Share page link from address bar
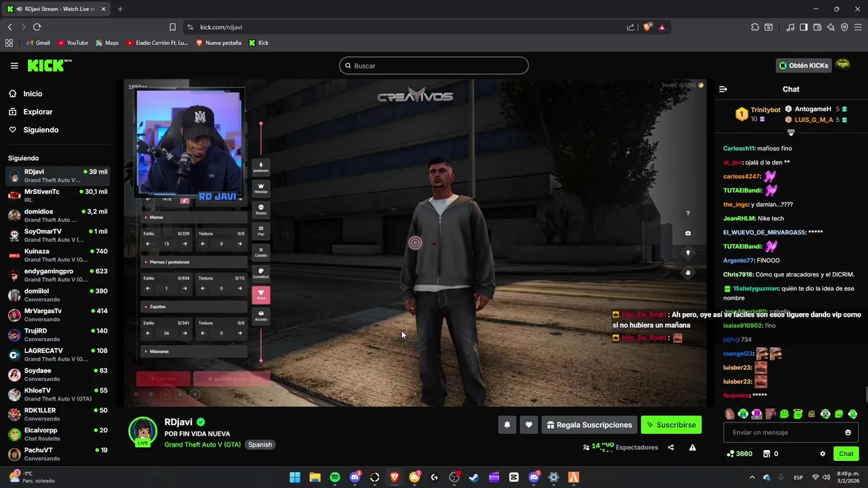The height and width of the screenshot is (488, 868). tap(631, 27)
